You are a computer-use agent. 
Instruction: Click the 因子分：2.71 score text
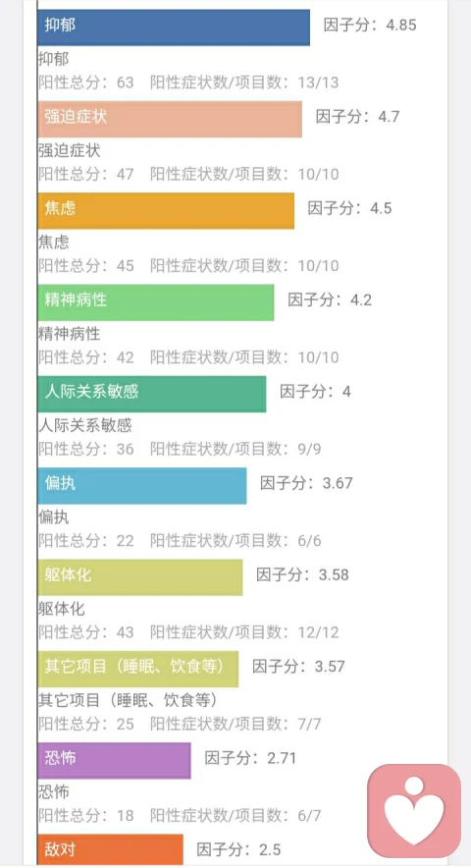pos(250,758)
